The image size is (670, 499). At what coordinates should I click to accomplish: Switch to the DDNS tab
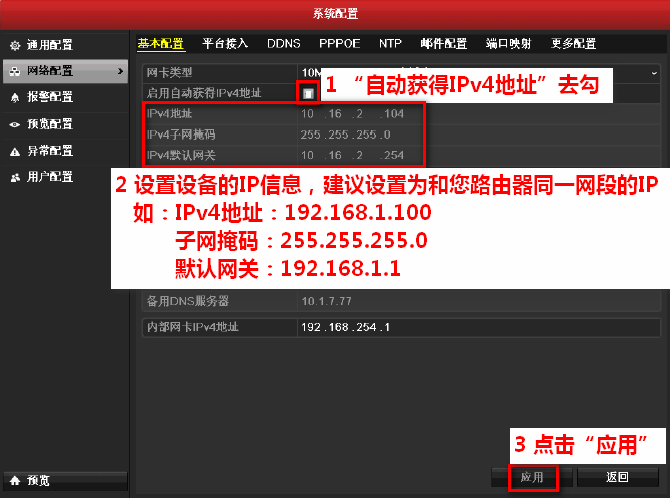click(284, 44)
